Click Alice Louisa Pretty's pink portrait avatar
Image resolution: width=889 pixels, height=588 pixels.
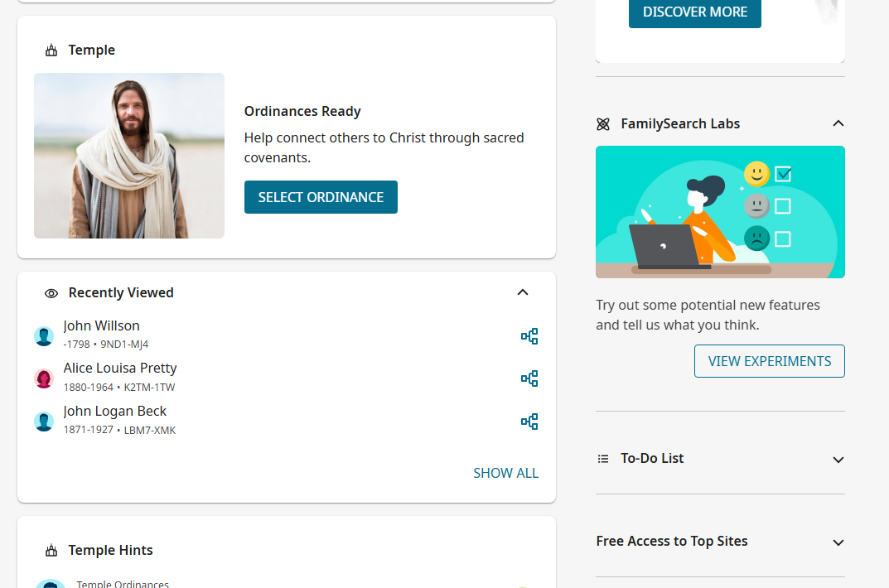pyautogui.click(x=44, y=378)
